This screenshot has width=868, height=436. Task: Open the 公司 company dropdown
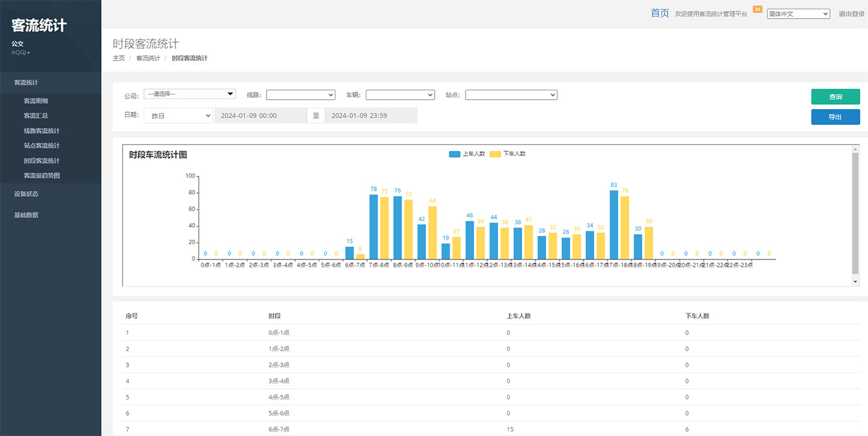coord(190,94)
